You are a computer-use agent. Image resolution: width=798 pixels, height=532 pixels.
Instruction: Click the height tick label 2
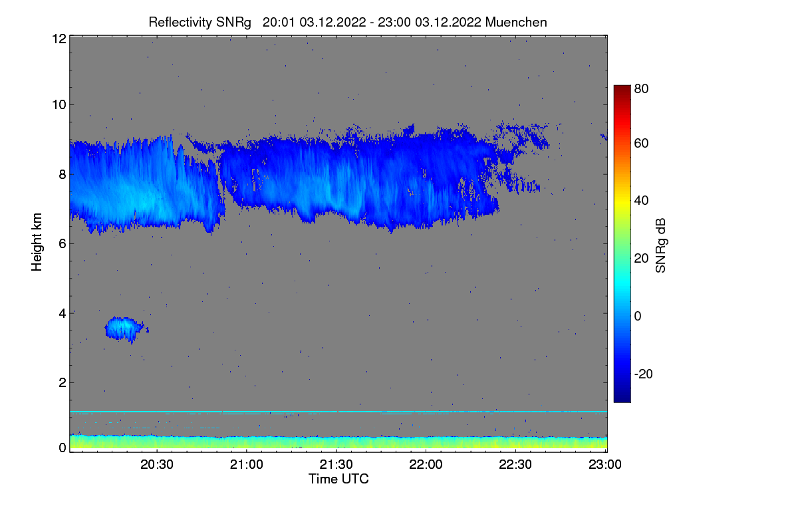63,382
